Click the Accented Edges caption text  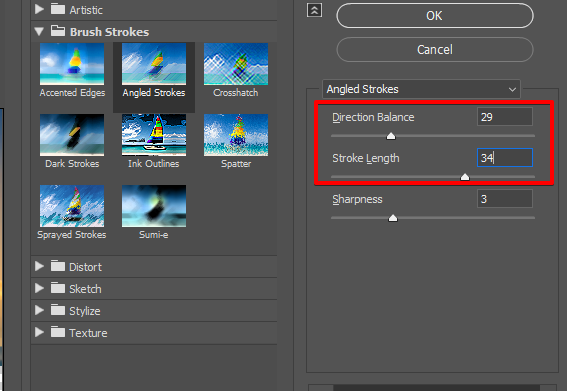72,93
